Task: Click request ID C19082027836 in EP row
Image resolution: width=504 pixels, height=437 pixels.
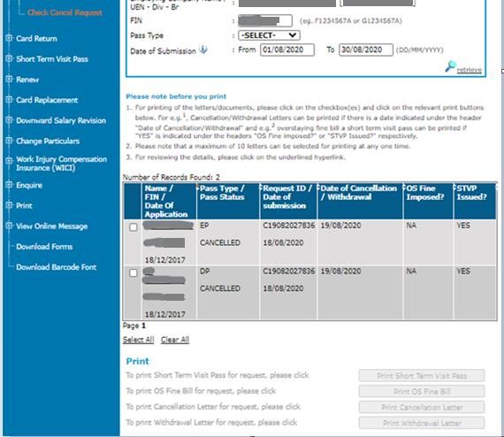Action: click(x=288, y=226)
